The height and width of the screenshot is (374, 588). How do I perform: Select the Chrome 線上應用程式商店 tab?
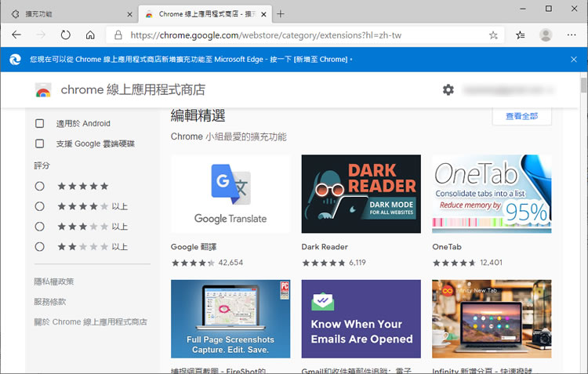click(x=205, y=14)
